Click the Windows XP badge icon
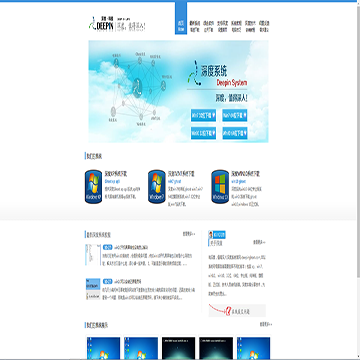This screenshot has width=360, height=360. pyautogui.click(x=93, y=187)
